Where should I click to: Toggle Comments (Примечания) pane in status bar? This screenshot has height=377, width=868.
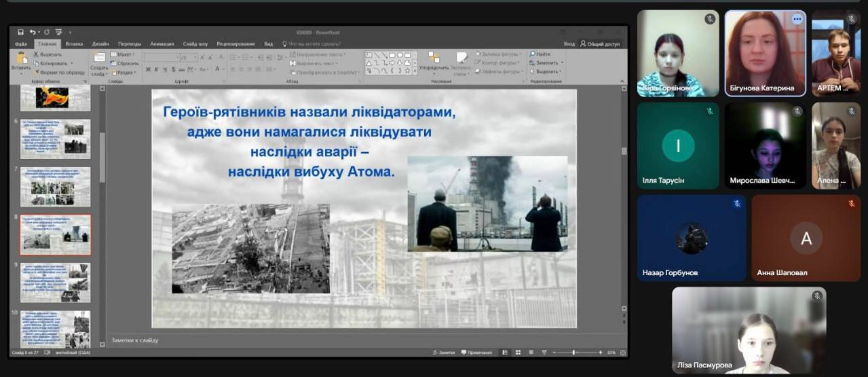[476, 353]
